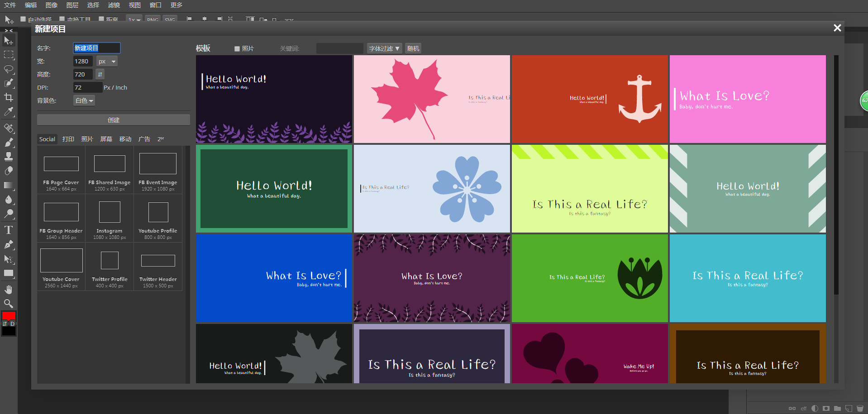Choose the Instagram 1080 x 1080 preset
Screen dimensions: 868x414
coord(110,219)
